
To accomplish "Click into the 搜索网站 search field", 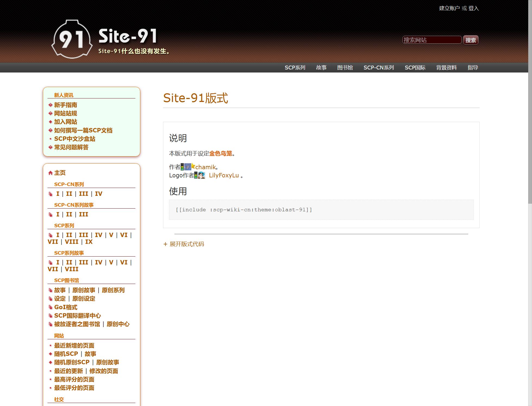I will pyautogui.click(x=432, y=40).
